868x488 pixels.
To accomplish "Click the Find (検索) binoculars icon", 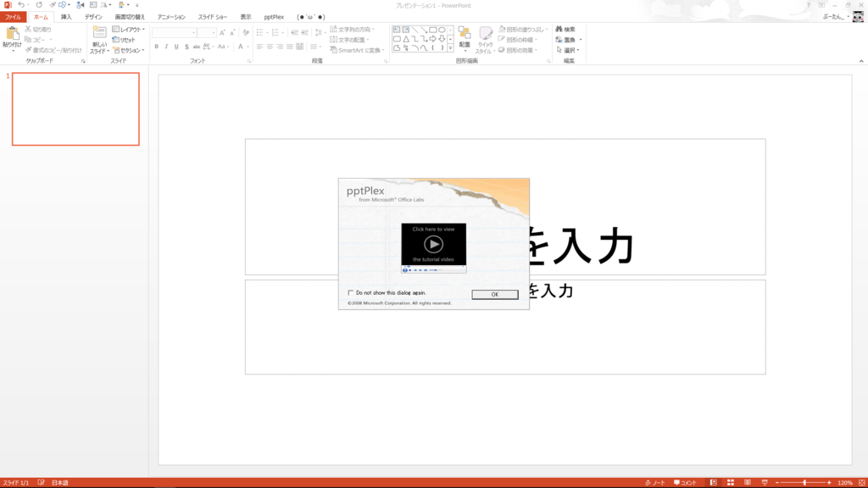I will pos(559,29).
